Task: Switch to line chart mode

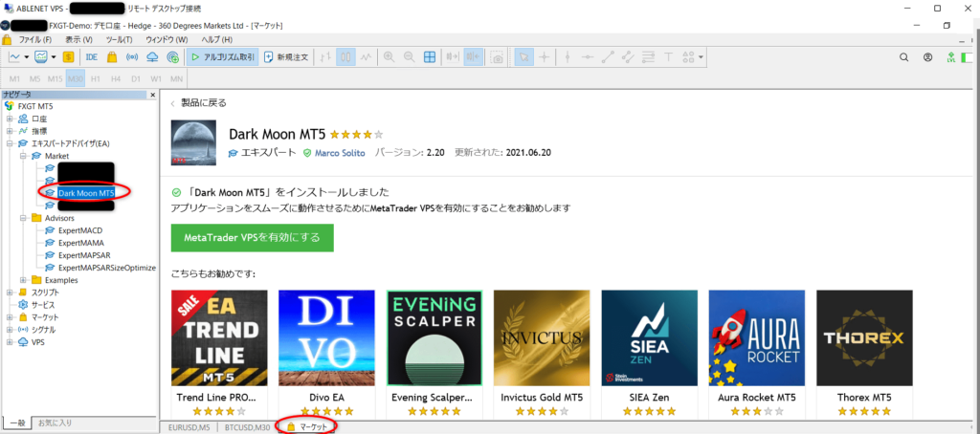Action: pos(367,56)
